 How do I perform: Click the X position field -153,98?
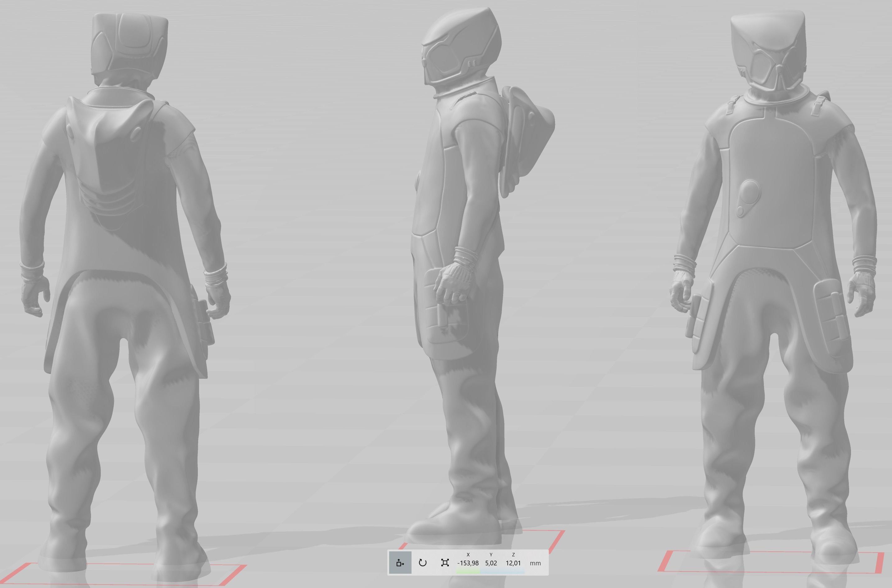tap(468, 563)
